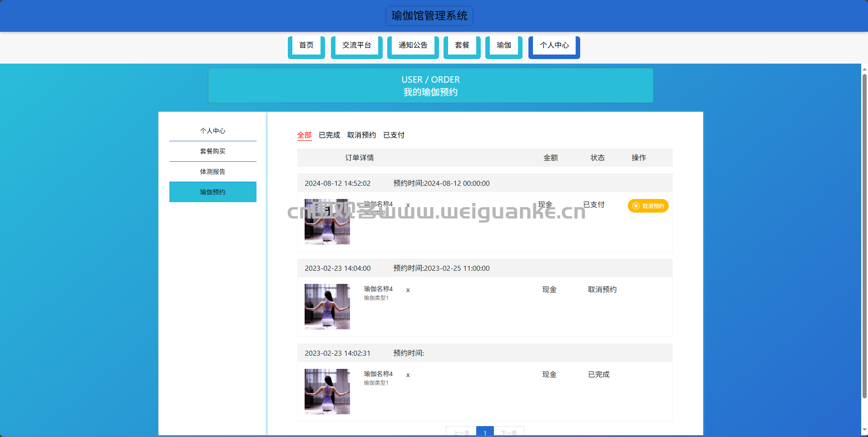Show the 已支付 orders tab
Viewport: 868px width, 437px height.
click(394, 135)
